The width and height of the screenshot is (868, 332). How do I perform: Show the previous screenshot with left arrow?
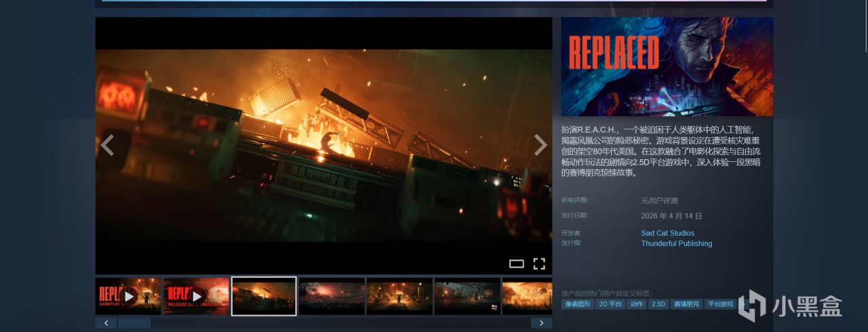click(106, 145)
